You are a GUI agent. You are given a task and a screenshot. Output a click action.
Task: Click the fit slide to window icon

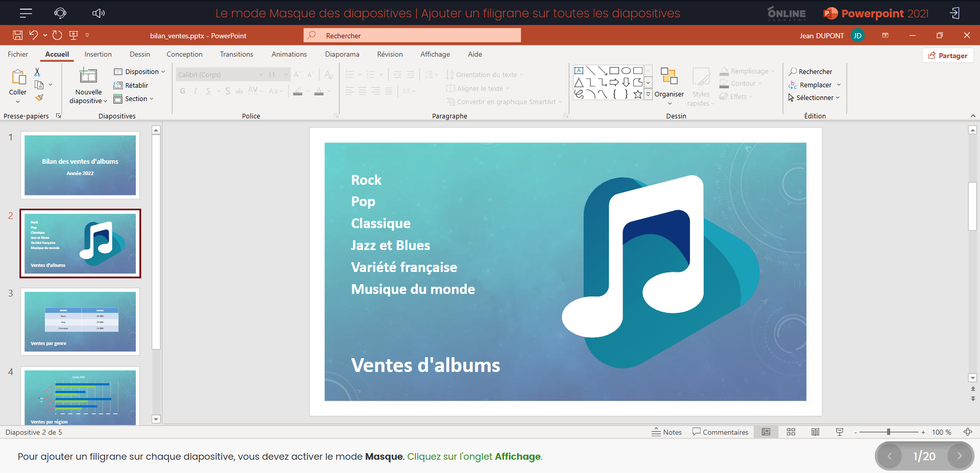[x=968, y=432]
